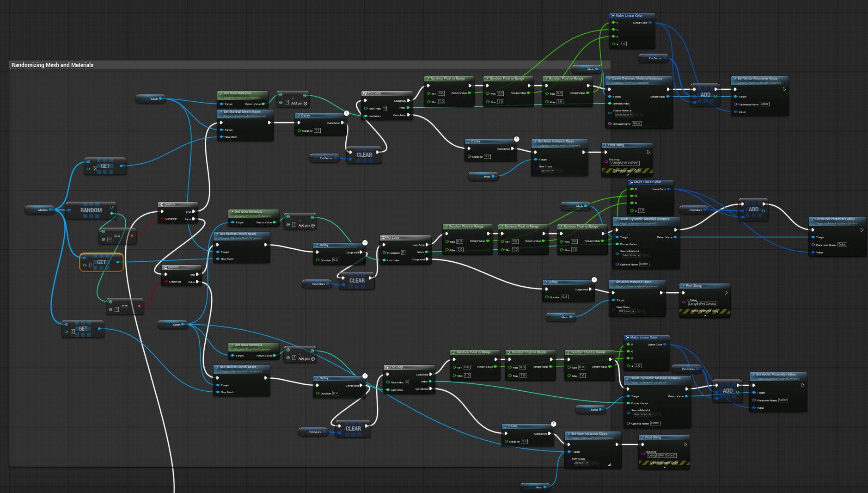Click Development Only banner on bottom Print String
This screenshot has width=868, height=493.
(664, 462)
